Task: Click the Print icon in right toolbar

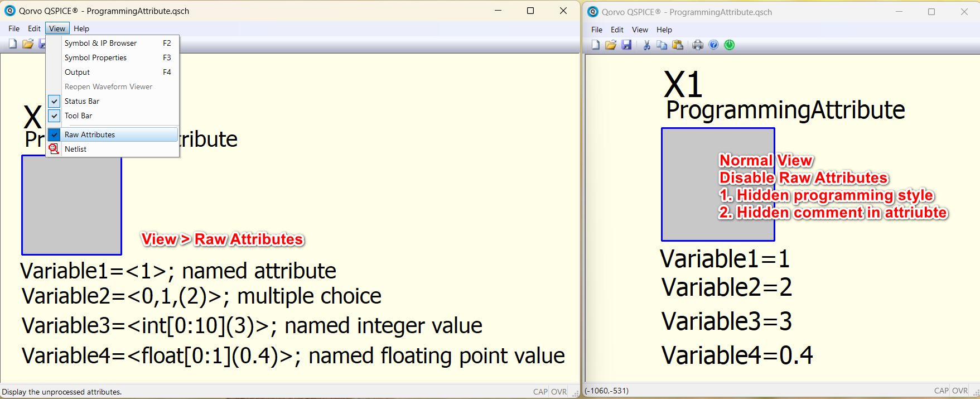Action: click(697, 45)
